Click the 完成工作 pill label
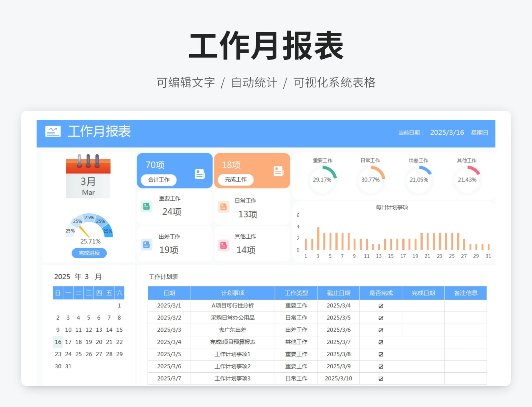Viewport: 532px width, 407px height. coord(236,179)
